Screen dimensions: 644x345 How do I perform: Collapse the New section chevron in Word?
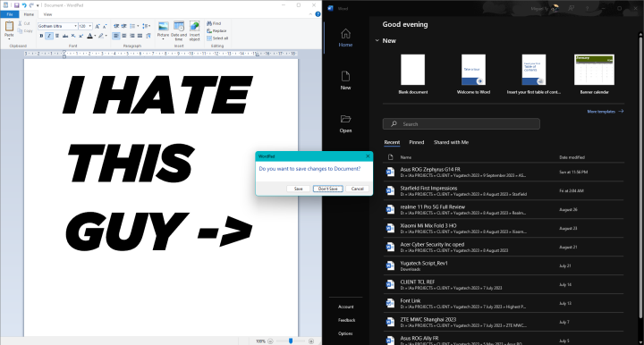(x=377, y=40)
